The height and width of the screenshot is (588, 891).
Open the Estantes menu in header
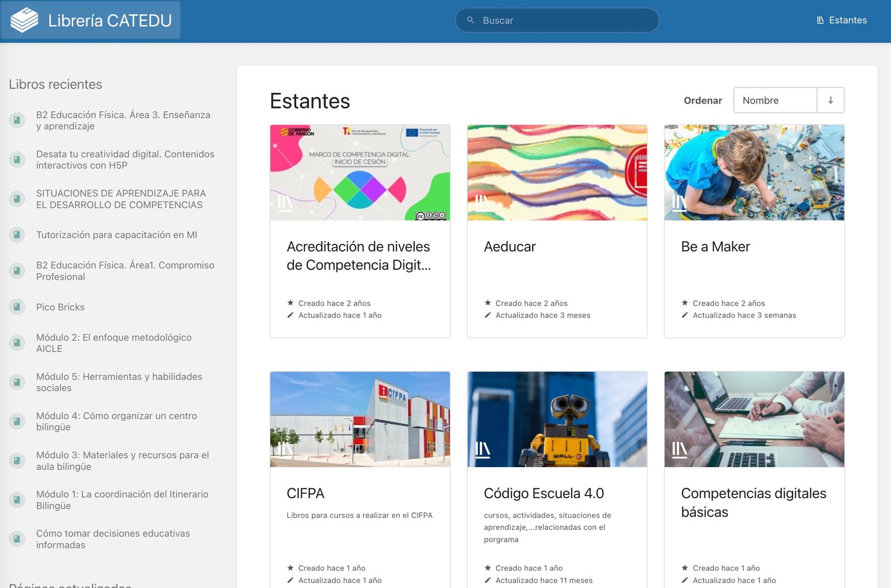pyautogui.click(x=841, y=20)
